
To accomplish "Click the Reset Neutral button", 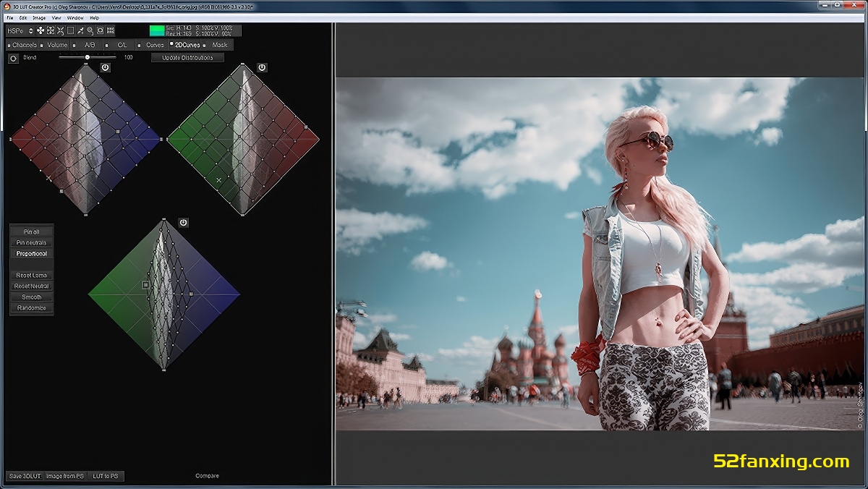I will (32, 286).
